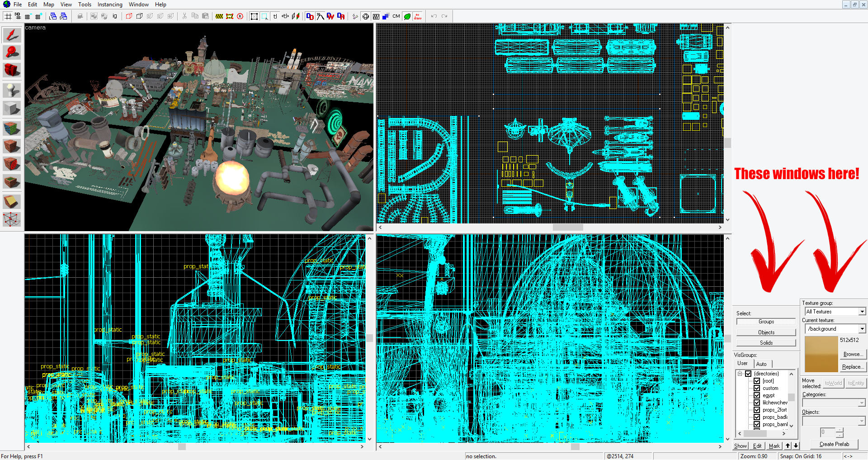Open the Instancing menu

110,5
